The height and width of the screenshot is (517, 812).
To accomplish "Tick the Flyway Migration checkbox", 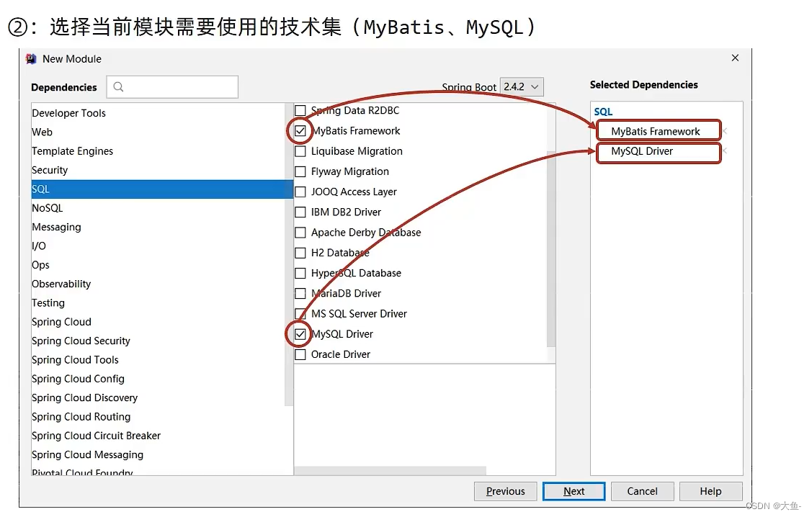I will pos(300,171).
